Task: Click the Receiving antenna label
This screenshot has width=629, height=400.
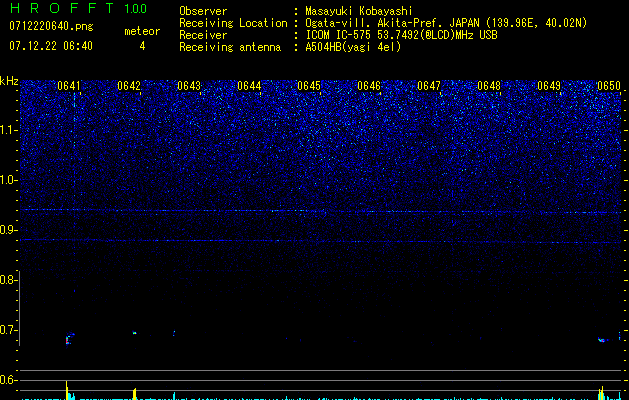Action: click(x=230, y=47)
